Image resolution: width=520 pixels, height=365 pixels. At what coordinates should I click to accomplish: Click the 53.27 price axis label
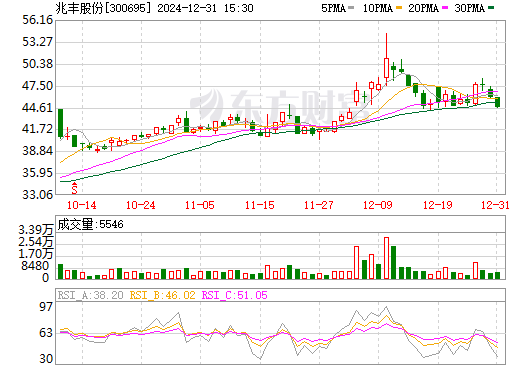click(x=38, y=42)
